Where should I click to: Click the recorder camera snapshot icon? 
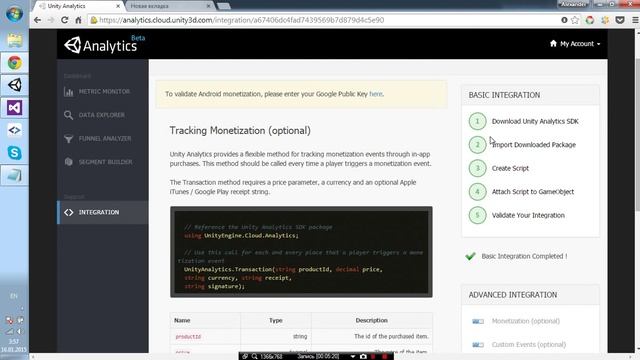pyautogui.click(x=363, y=356)
